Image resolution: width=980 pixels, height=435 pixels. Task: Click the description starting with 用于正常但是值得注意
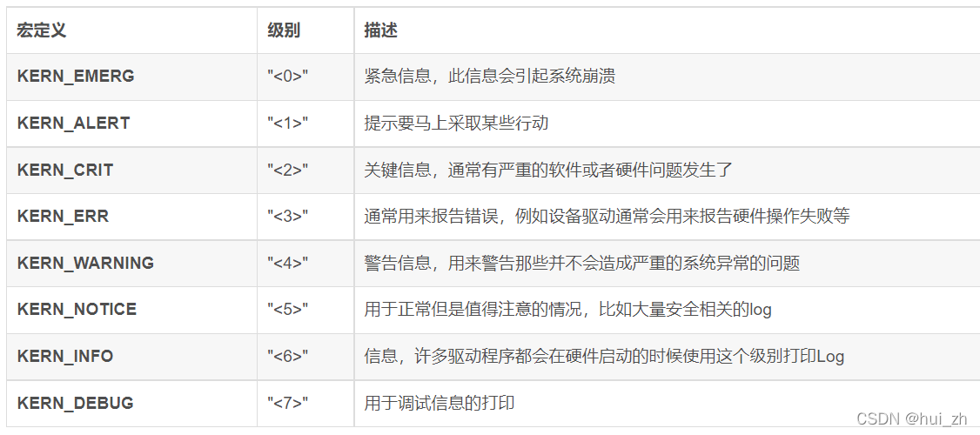point(568,310)
